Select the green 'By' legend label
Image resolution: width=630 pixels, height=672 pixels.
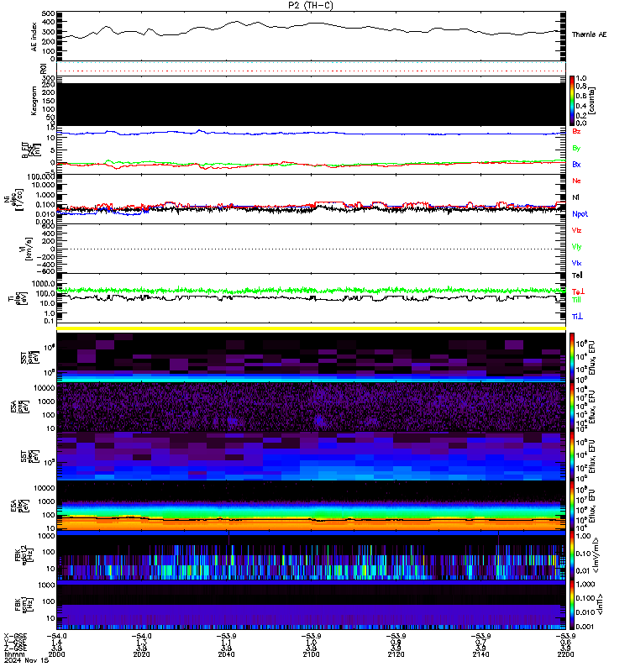tap(576, 148)
